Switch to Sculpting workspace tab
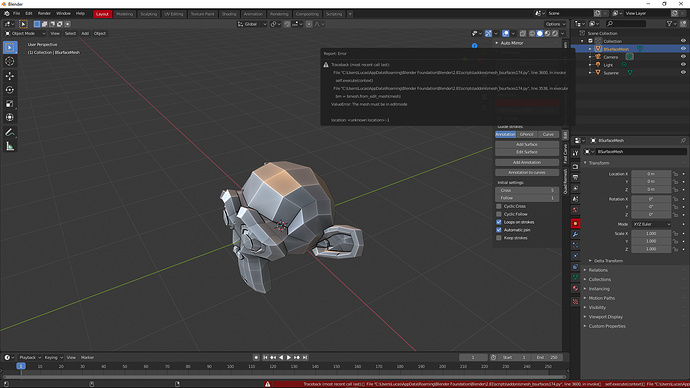This screenshot has width=690, height=388. point(148,14)
